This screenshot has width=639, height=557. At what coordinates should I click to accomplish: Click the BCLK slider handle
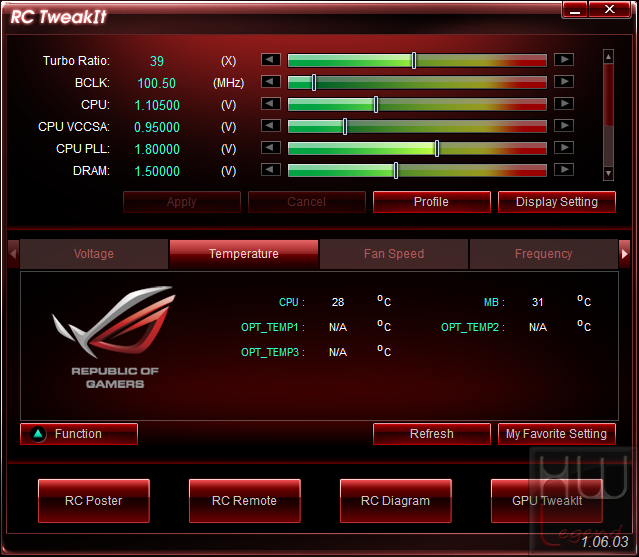tap(314, 82)
